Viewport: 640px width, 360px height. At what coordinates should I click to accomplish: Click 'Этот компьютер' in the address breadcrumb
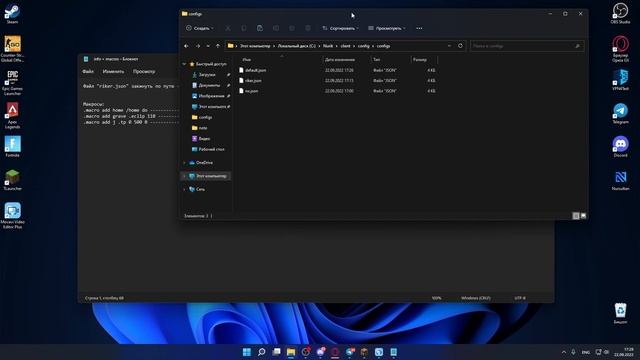(255, 46)
